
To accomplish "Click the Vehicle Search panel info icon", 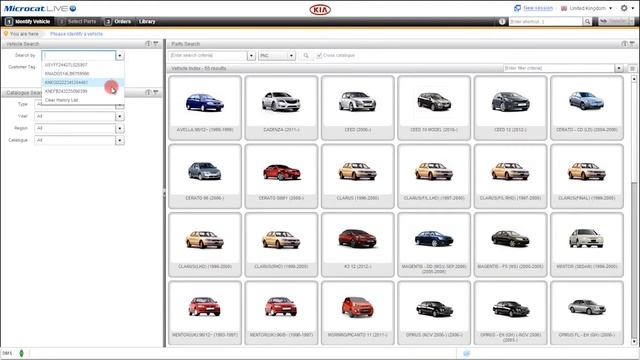I will coord(148,44).
